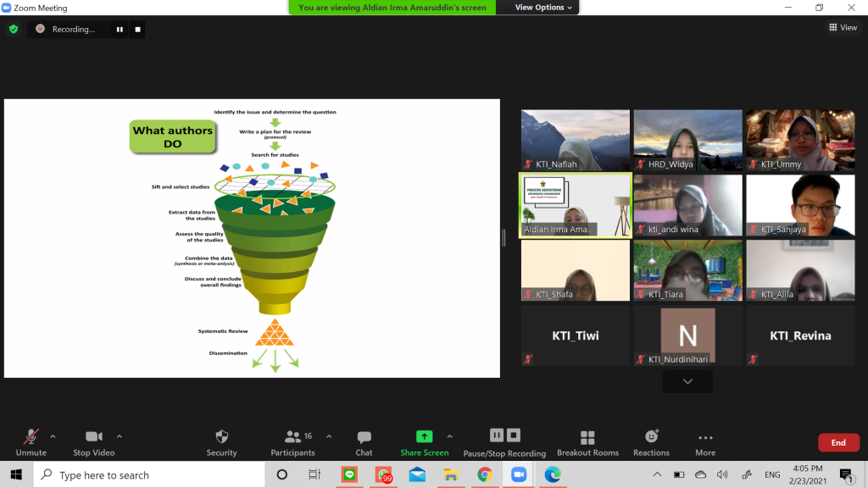Select HRD_Widya video tile
868x488 pixels.
click(x=687, y=140)
